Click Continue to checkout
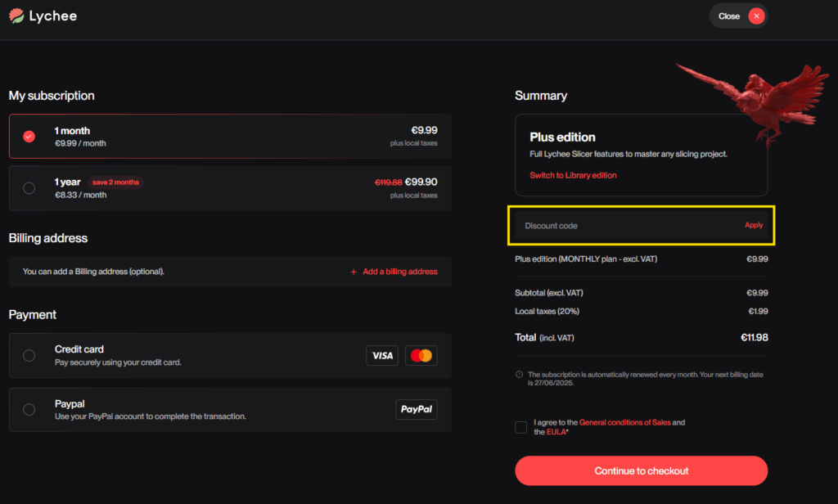This screenshot has width=838, height=504. click(x=641, y=470)
